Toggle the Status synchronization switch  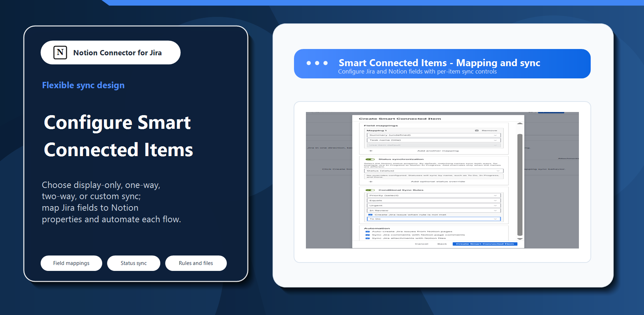pyautogui.click(x=370, y=159)
